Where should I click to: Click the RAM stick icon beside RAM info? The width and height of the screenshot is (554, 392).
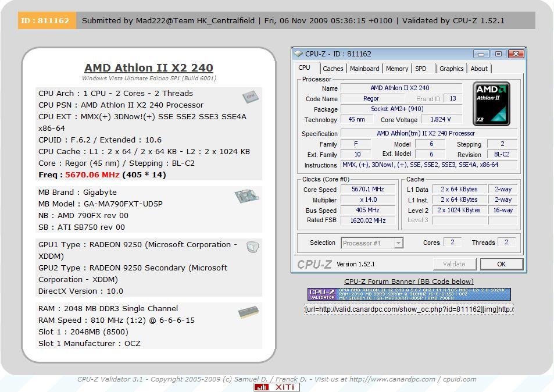tap(248, 312)
